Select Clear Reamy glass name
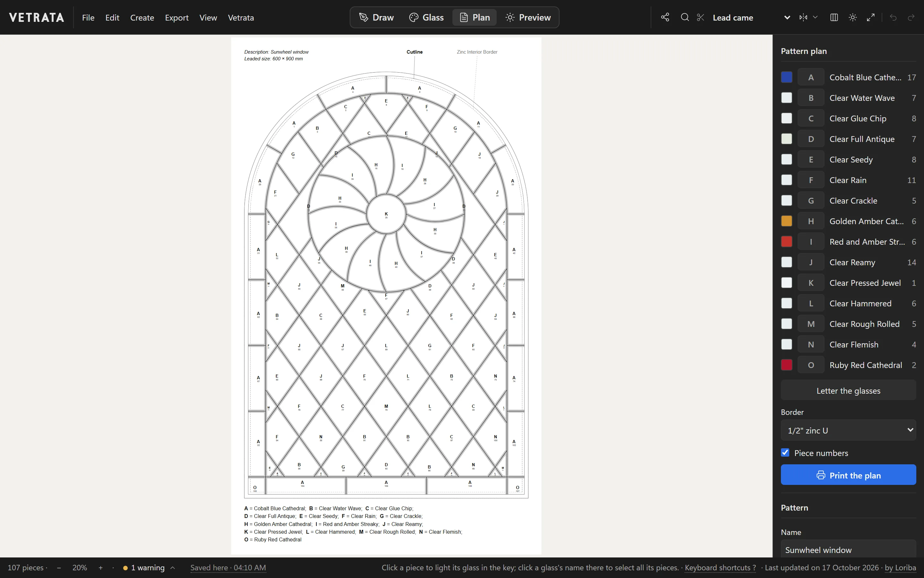Viewport: 924px width, 578px height. (852, 262)
